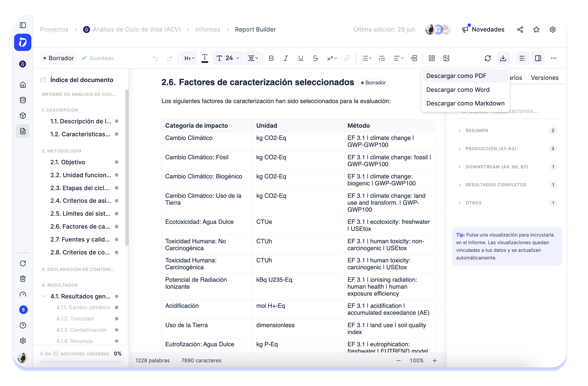Redo the last edit
Viewport: 588px width, 386px height.
click(170, 58)
